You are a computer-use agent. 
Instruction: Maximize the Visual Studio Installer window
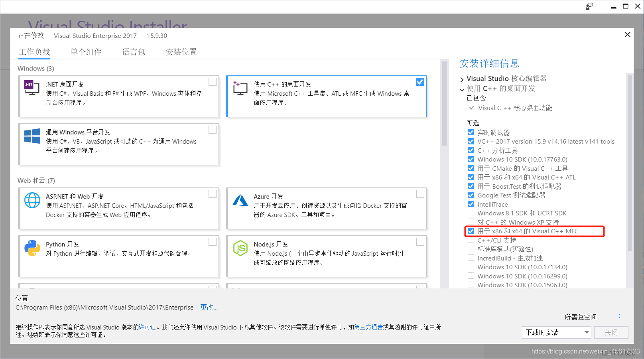pos(626,6)
